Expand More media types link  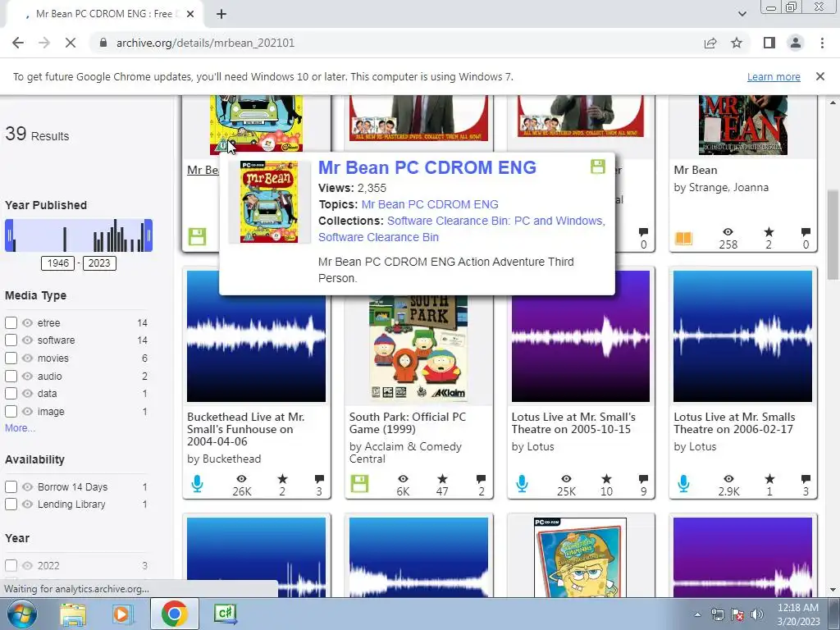[x=20, y=428]
